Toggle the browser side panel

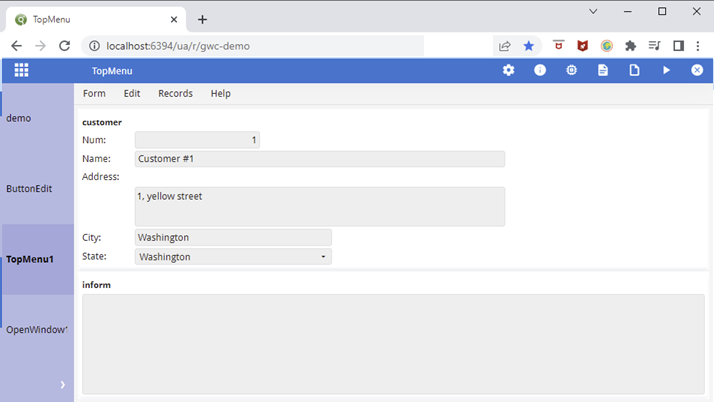678,46
